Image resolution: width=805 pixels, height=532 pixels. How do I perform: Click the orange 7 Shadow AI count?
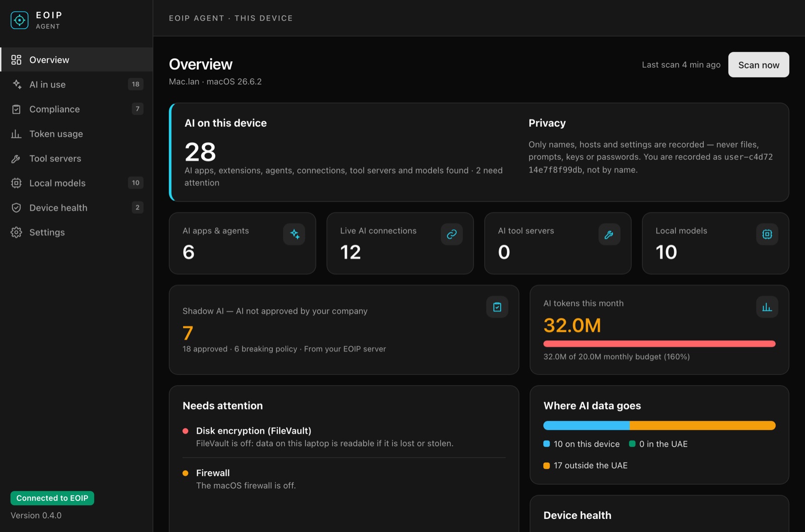(188, 333)
